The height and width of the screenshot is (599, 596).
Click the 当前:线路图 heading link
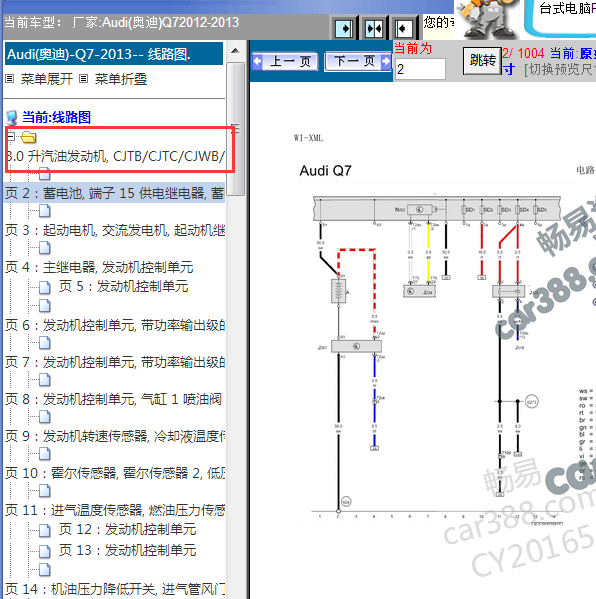click(x=57, y=117)
